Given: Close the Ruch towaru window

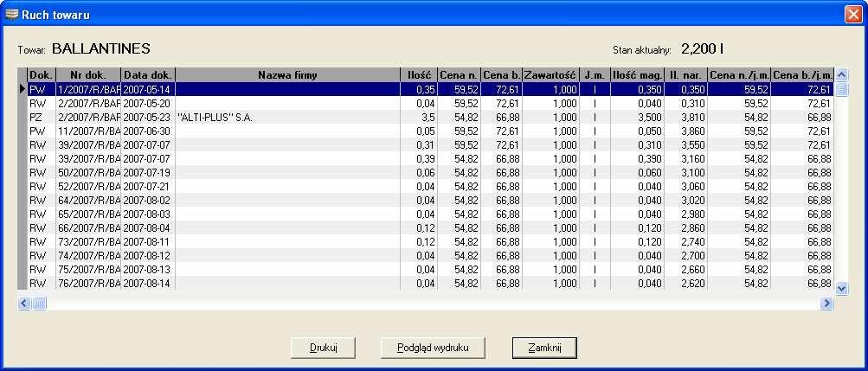Looking at the screenshot, I should [x=853, y=15].
